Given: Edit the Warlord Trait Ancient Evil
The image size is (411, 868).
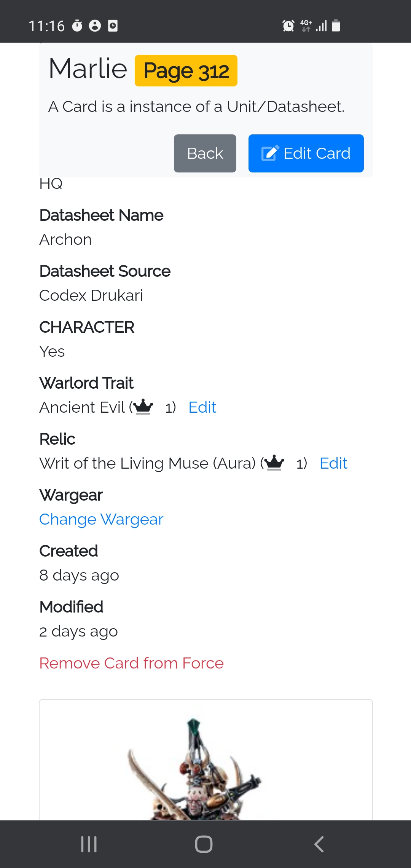Looking at the screenshot, I should click(x=202, y=407).
